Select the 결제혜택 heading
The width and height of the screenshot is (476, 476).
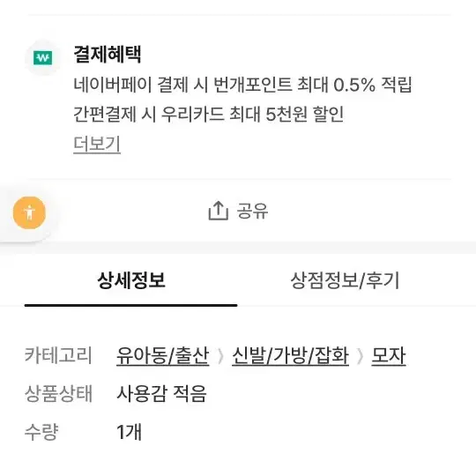(108, 55)
